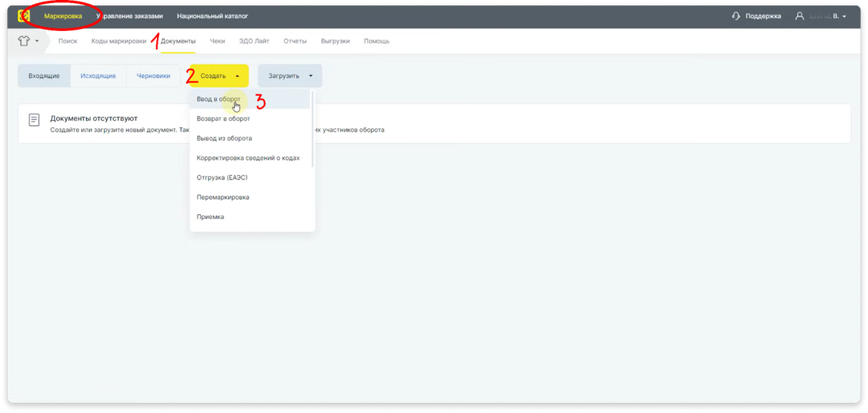Image resolution: width=868 pixels, height=413 pixels.
Task: Open Национальный каталог section
Action: pyautogui.click(x=212, y=16)
